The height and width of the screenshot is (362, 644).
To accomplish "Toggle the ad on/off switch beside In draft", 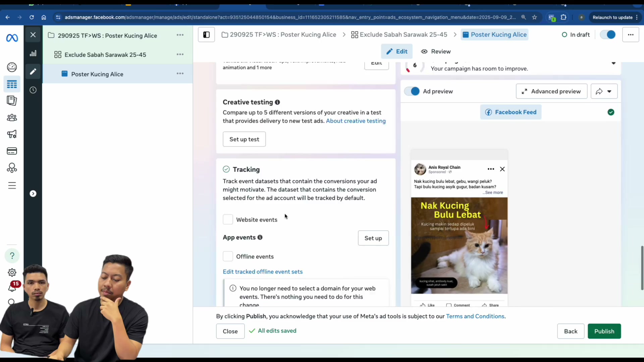I will coord(608,35).
